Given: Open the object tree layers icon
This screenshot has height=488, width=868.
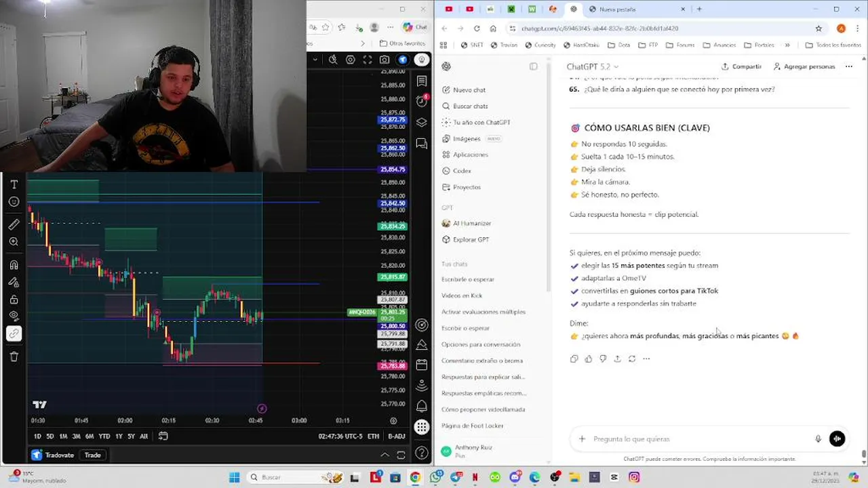Looking at the screenshot, I should tap(422, 123).
